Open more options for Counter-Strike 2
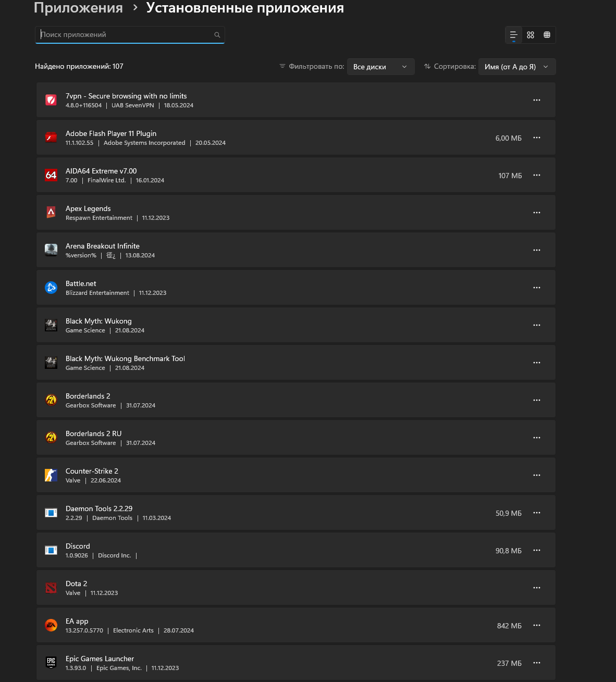The image size is (616, 682). tap(537, 475)
